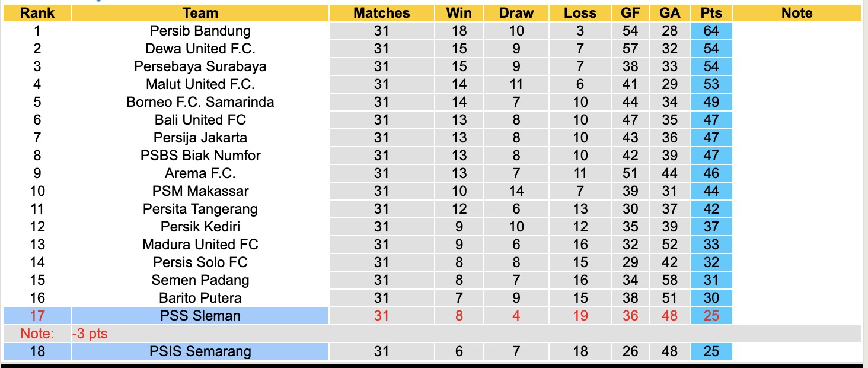This screenshot has height=368, width=868.
Task: Click the Note column header
Action: (797, 13)
